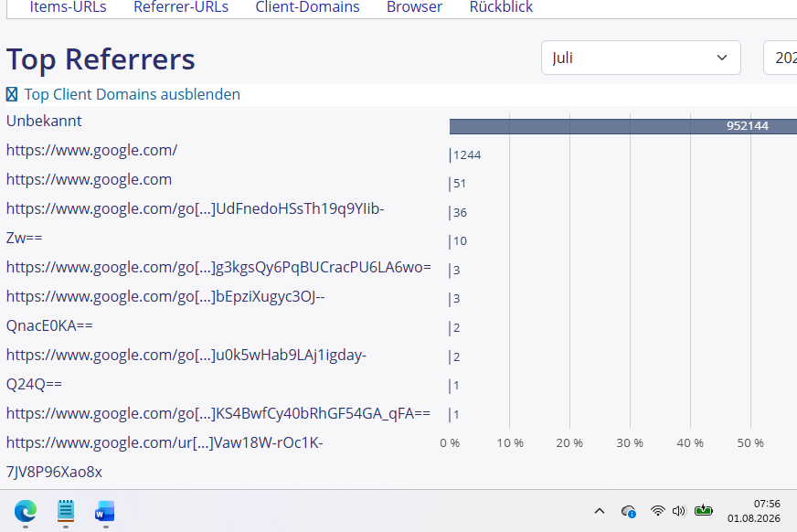Select the referrer ending bEpziXugyc3OJ--
Screen dimensions: 797x532
pyautogui.click(x=165, y=297)
